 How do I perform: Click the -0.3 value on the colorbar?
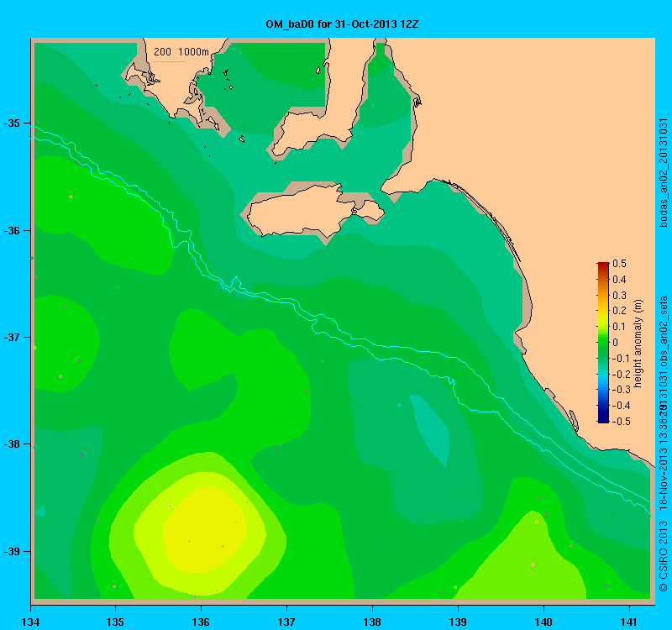(621, 390)
